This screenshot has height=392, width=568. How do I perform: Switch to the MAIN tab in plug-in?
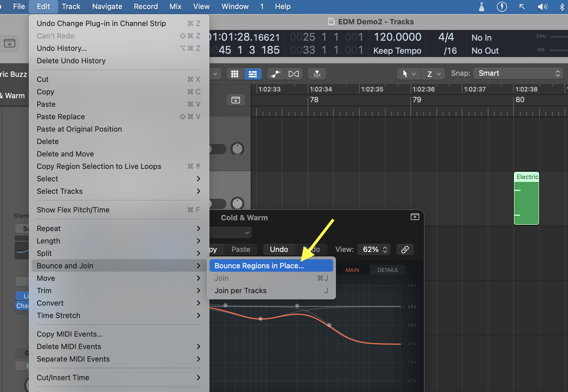coord(352,270)
